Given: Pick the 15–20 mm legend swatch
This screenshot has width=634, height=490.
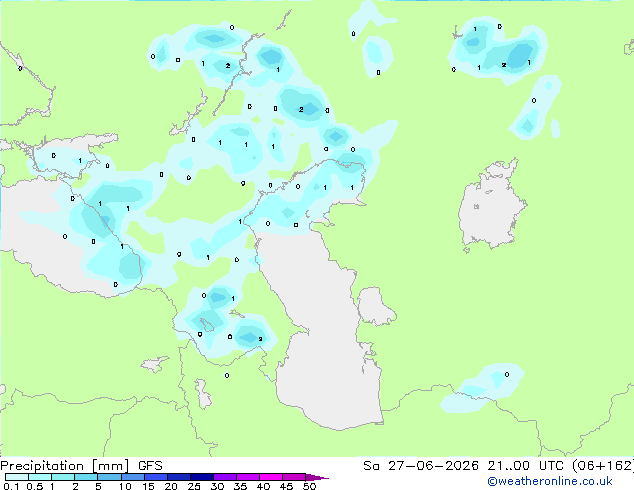Looking at the screenshot, I should coord(155,477).
